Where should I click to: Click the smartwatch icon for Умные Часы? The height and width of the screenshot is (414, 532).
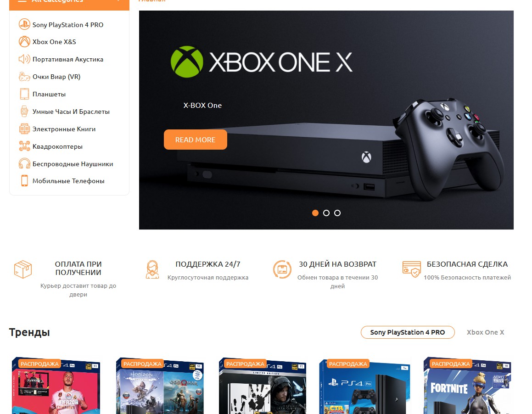(x=24, y=112)
